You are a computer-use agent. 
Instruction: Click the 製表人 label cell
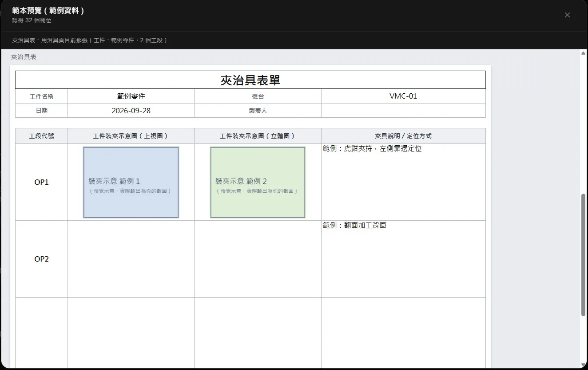pyautogui.click(x=258, y=111)
